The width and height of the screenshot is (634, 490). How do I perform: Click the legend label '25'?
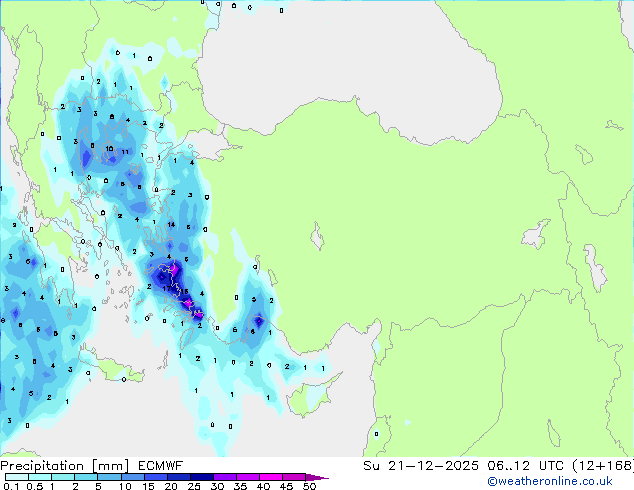[194, 486]
